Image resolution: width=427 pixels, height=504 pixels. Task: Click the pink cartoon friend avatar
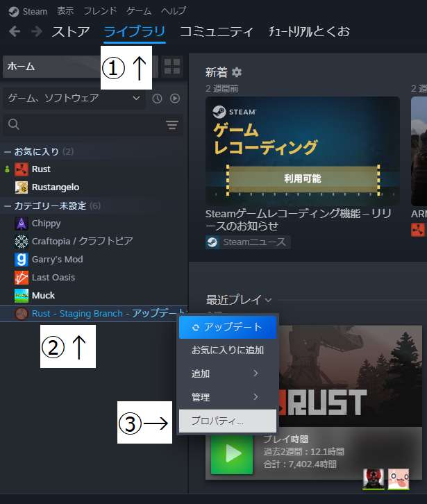399,479
